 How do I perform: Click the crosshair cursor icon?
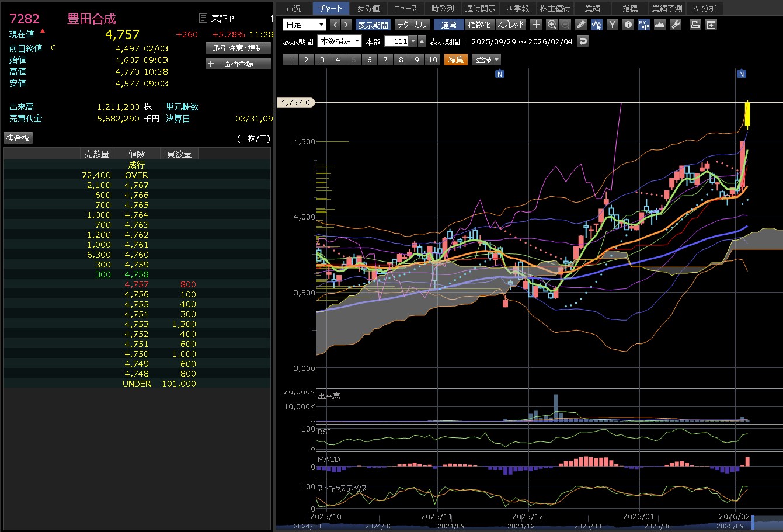pyautogui.click(x=536, y=25)
